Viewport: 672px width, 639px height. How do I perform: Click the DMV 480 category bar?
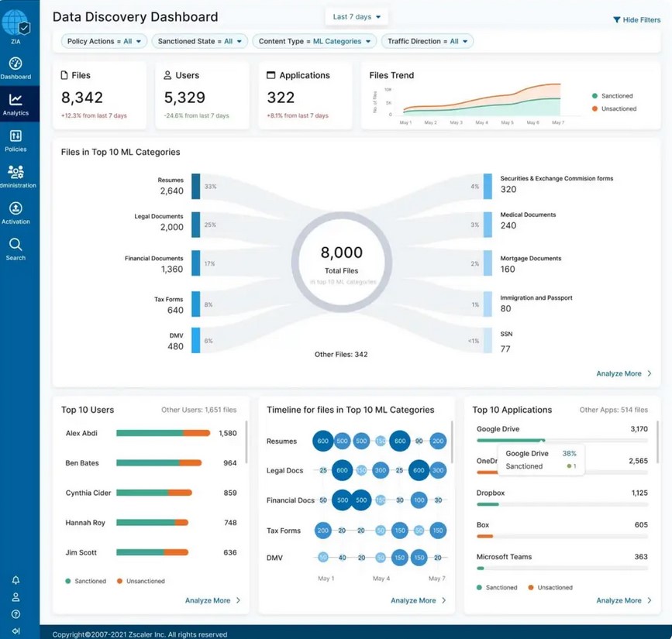(196, 341)
